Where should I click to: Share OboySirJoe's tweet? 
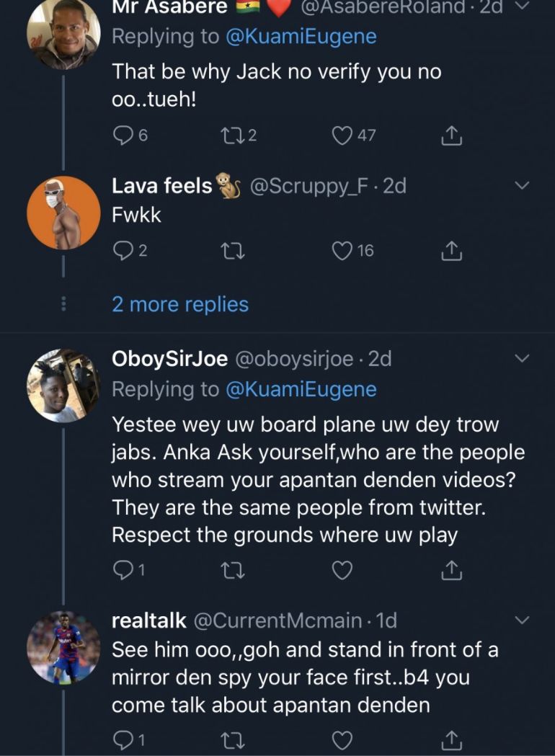pyautogui.click(x=450, y=571)
